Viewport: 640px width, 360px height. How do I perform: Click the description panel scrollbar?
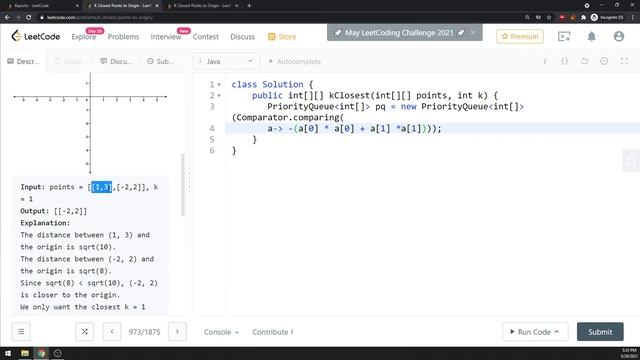pos(183,184)
